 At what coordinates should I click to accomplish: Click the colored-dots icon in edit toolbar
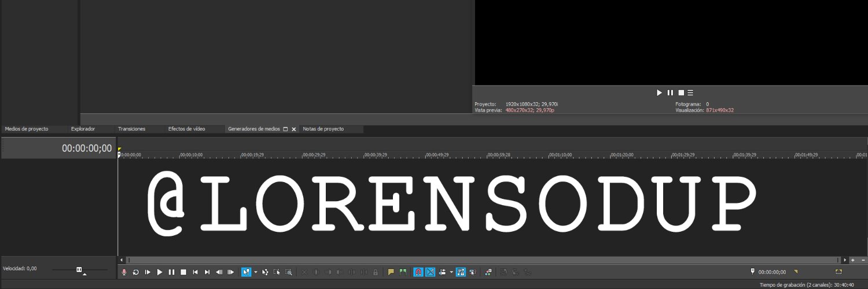pos(488,272)
